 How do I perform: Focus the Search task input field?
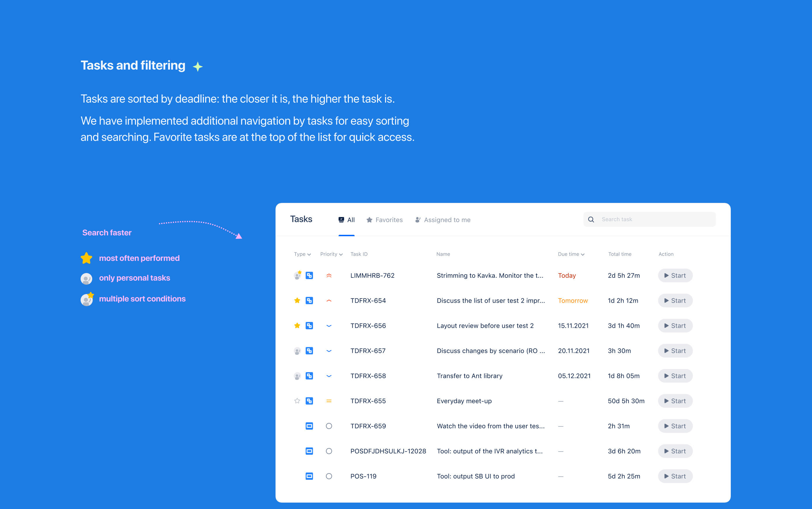coord(655,219)
